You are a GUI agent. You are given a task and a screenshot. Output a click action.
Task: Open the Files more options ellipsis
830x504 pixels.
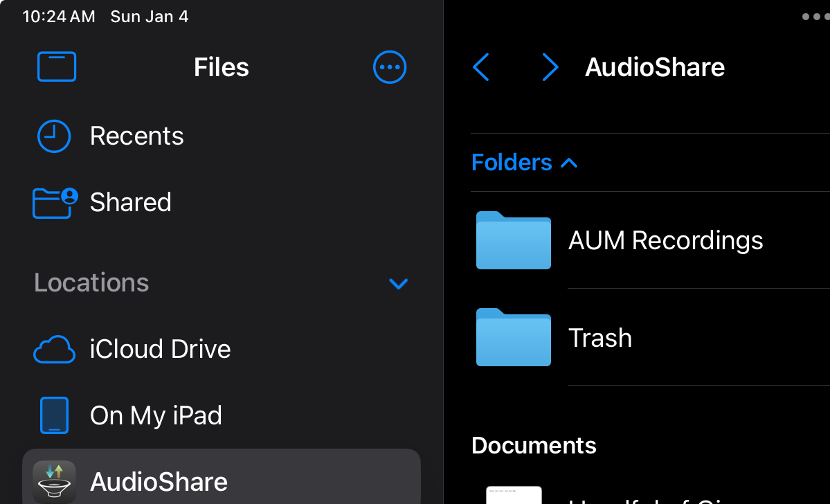click(x=390, y=67)
